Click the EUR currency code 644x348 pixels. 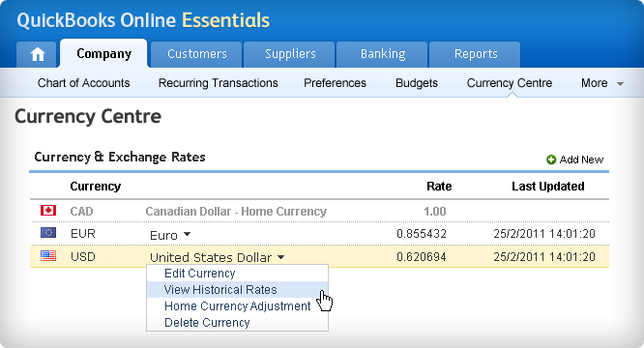pyautogui.click(x=83, y=234)
